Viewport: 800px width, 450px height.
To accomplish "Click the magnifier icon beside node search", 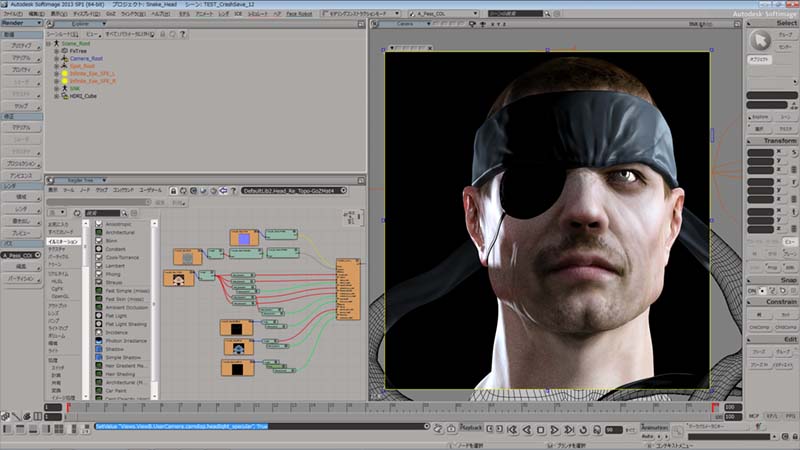I will point(124,213).
